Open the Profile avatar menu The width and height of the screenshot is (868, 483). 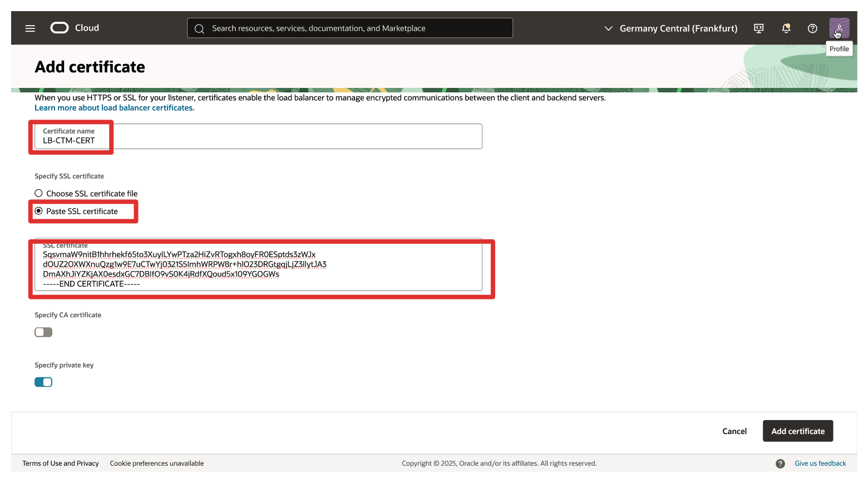(839, 28)
